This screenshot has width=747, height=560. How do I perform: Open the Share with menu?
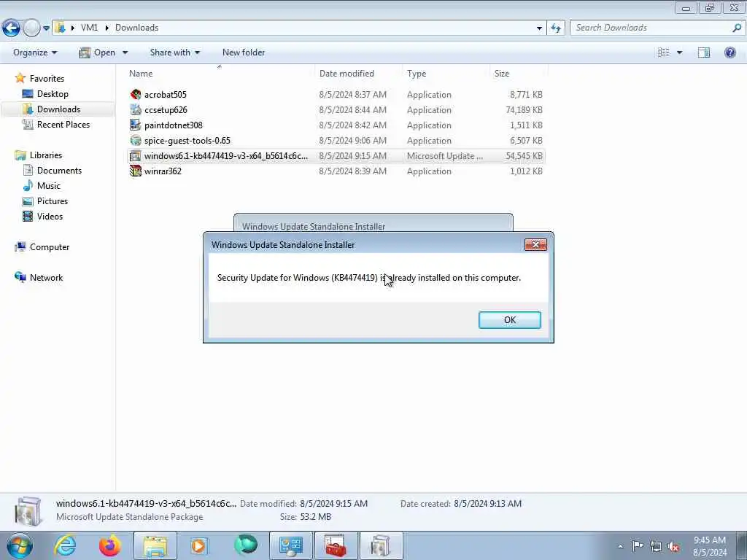[175, 52]
